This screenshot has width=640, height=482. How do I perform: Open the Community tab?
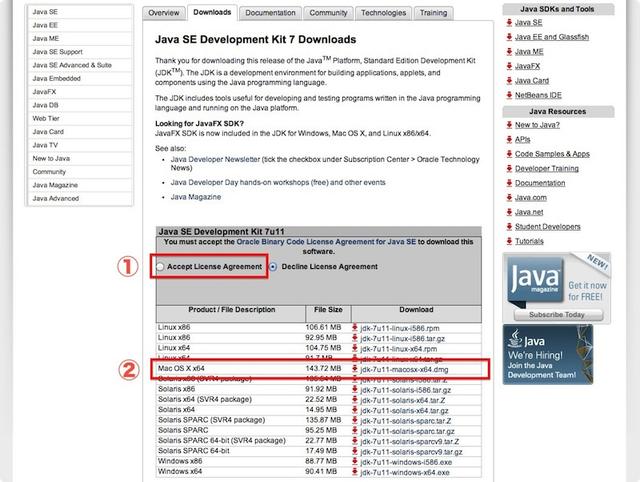(328, 13)
